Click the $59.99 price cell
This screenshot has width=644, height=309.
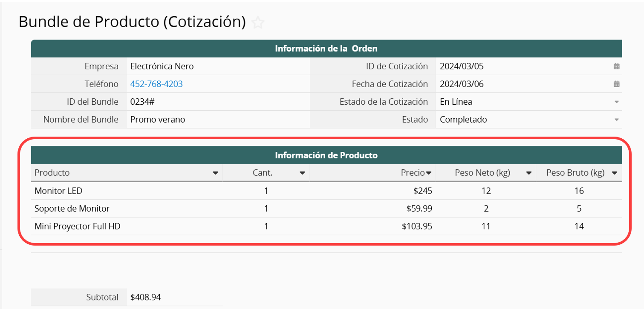[419, 209]
